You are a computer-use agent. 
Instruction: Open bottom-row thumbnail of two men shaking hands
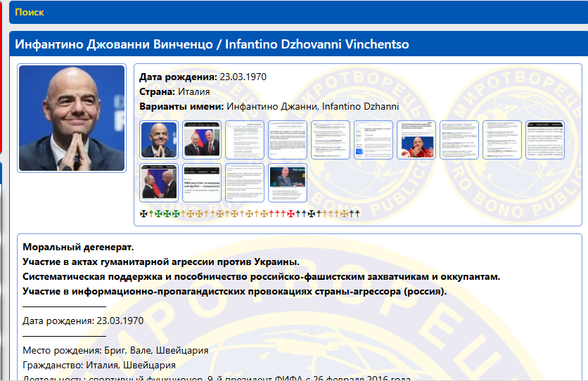tap(159, 183)
